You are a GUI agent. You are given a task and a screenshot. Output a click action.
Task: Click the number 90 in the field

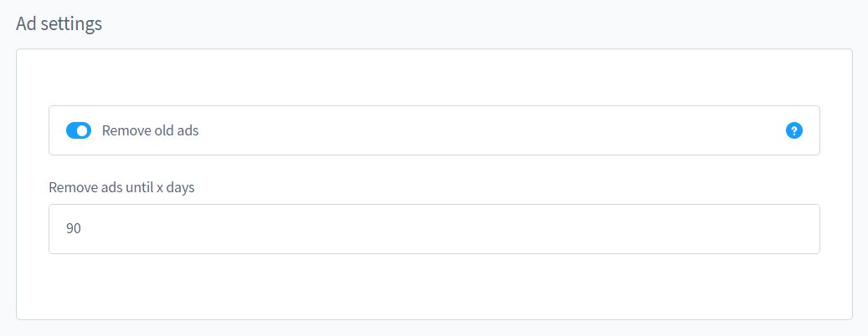click(x=74, y=228)
